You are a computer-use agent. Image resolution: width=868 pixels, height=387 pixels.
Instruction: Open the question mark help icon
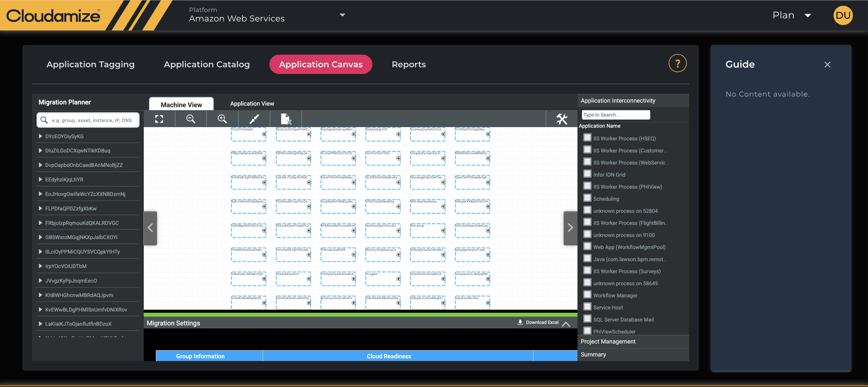tap(677, 63)
